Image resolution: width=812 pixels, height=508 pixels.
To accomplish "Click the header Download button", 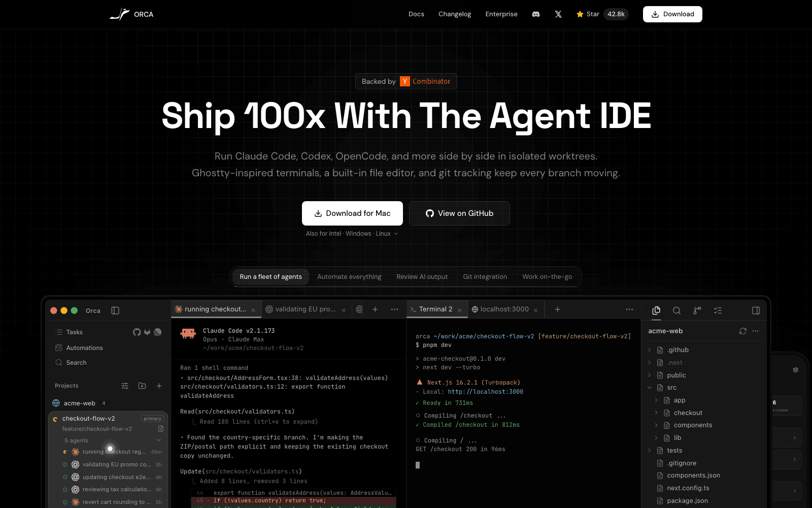I will tap(672, 14).
